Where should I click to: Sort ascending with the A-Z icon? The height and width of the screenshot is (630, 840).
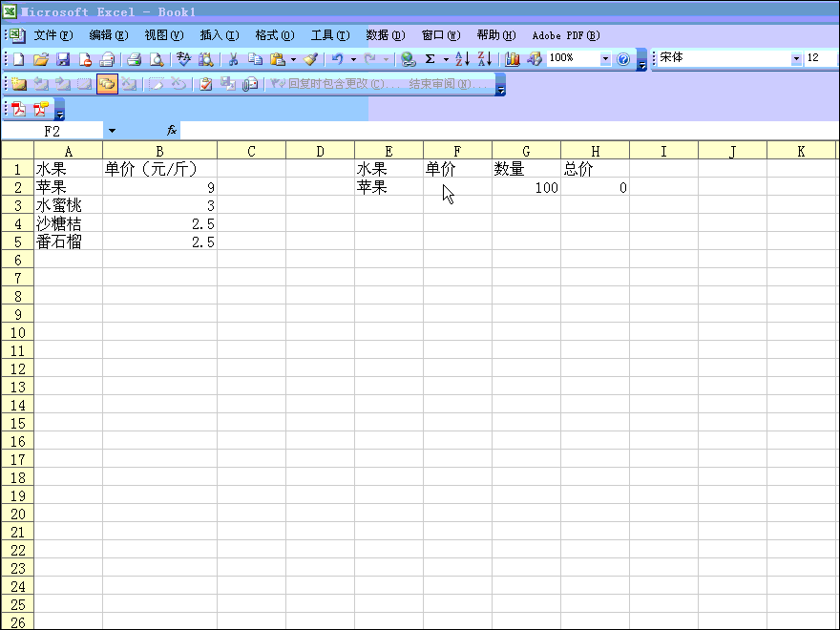462,59
